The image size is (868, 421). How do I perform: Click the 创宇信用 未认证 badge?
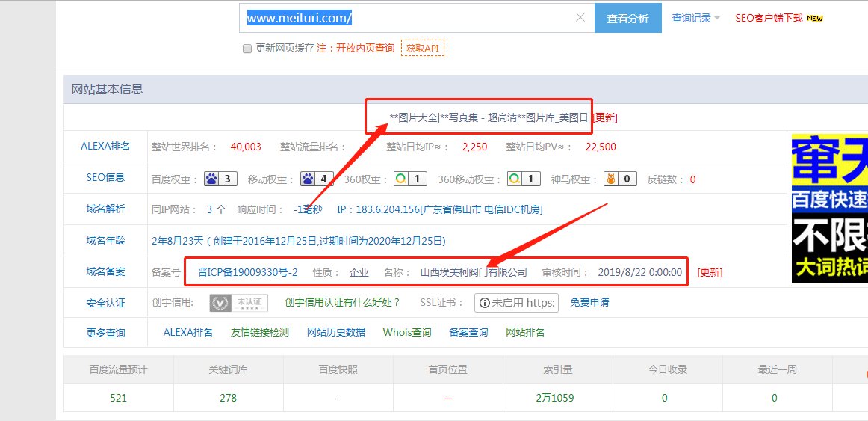tap(238, 302)
